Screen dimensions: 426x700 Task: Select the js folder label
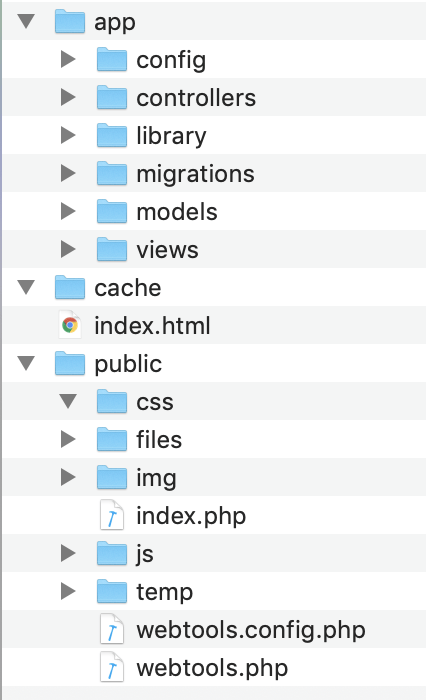pyautogui.click(x=145, y=554)
